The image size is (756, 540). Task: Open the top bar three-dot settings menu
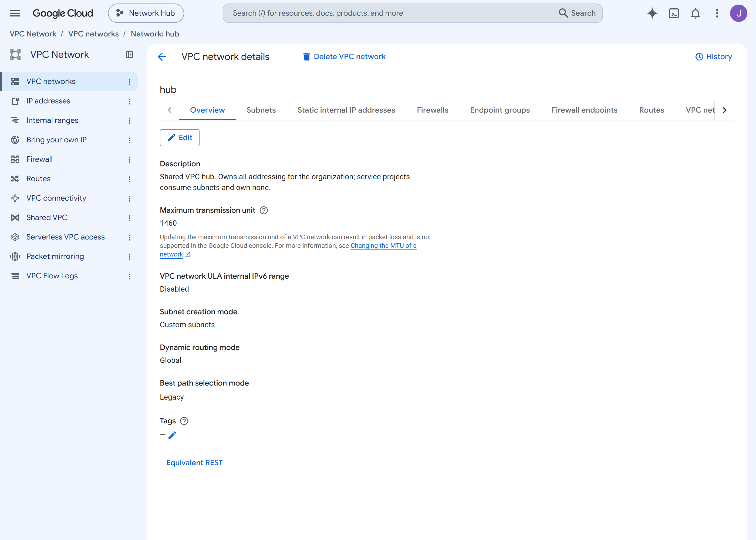717,13
